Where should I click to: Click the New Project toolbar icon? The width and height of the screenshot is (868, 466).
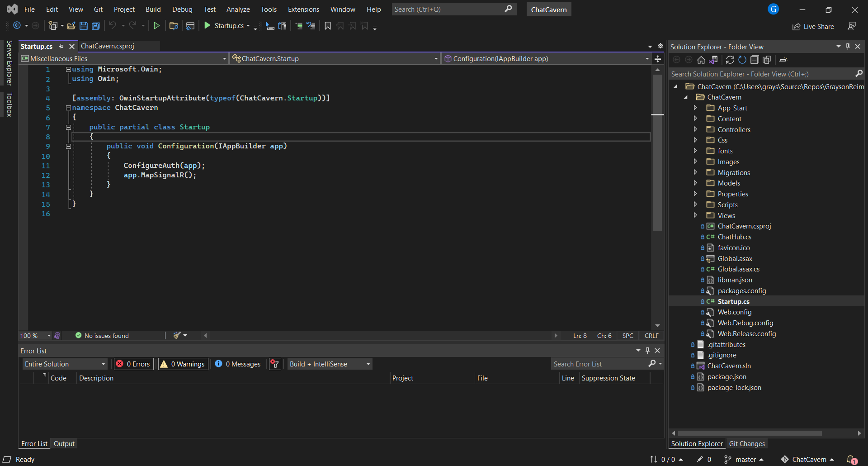(53, 26)
